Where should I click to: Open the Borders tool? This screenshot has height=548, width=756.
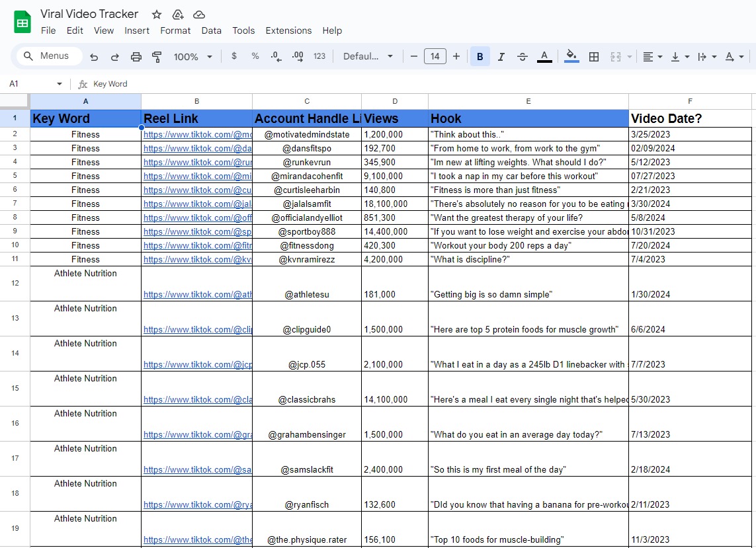594,57
